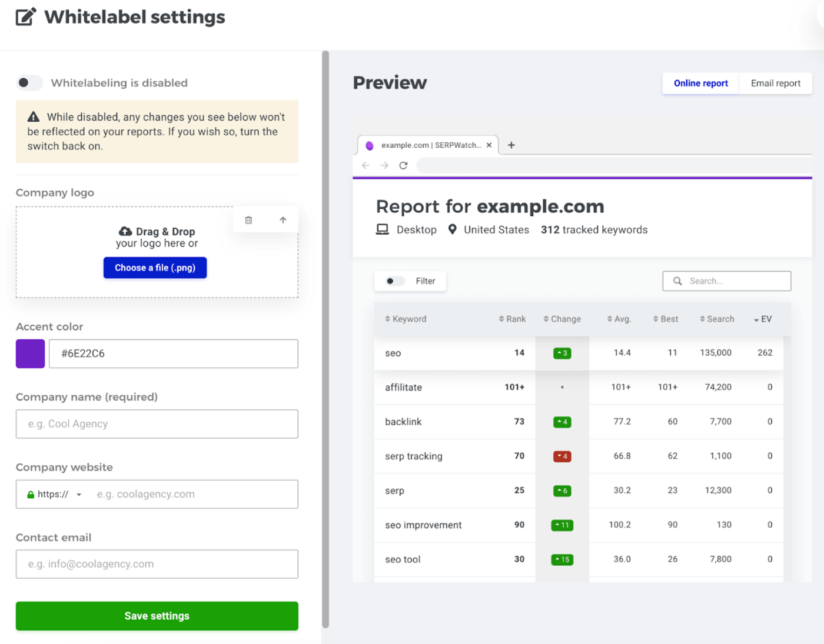824x644 pixels.
Task: Click the browser back arrow in preview
Action: (x=366, y=165)
